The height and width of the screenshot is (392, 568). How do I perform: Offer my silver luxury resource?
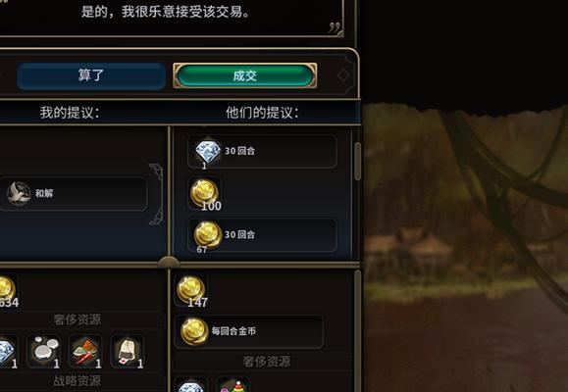[x=44, y=351]
